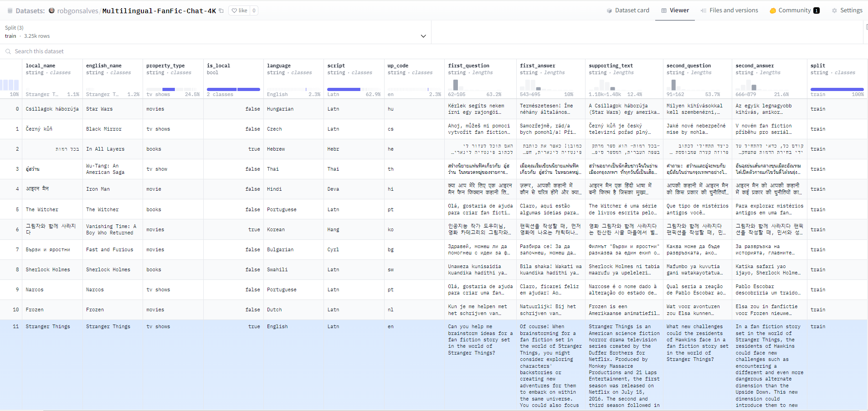Image resolution: width=868 pixels, height=411 pixels.
Task: Select the 'Wu-Tang: An American Saga' cell
Action: (113, 169)
